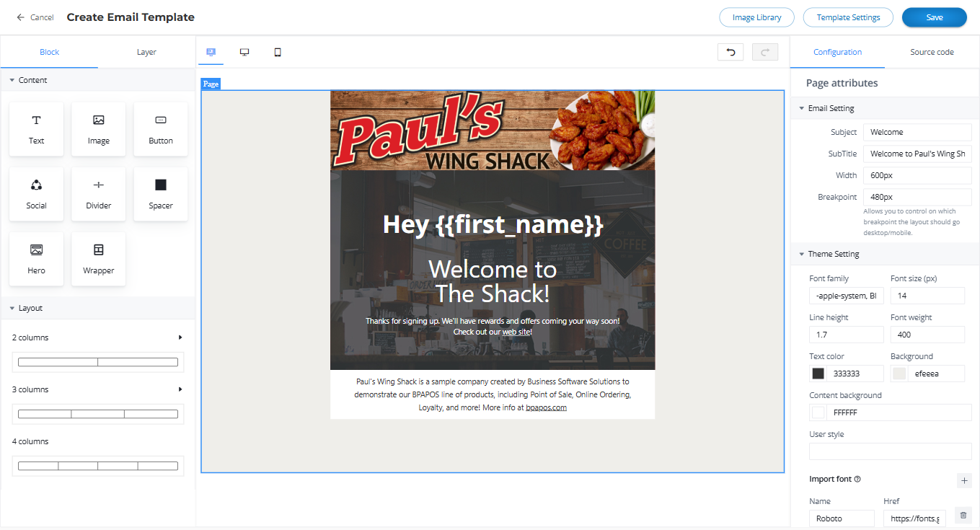
Task: Open Template Settings
Action: pos(848,17)
